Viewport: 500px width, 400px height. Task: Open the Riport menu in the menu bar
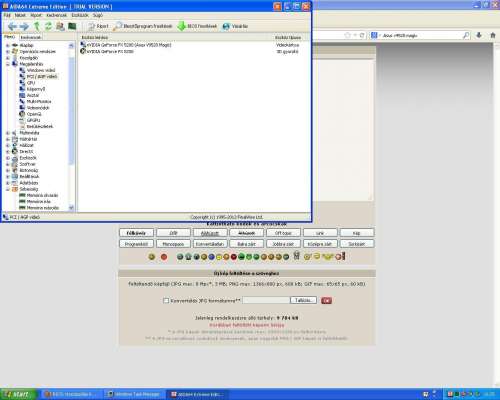click(x=36, y=15)
